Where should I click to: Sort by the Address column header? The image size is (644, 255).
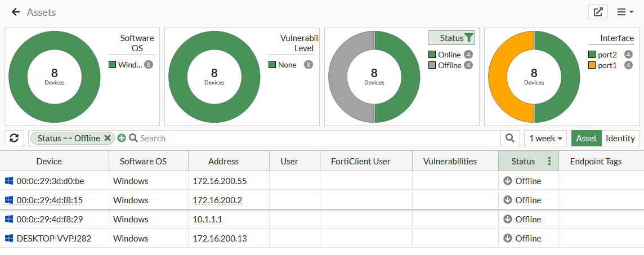[x=223, y=162]
